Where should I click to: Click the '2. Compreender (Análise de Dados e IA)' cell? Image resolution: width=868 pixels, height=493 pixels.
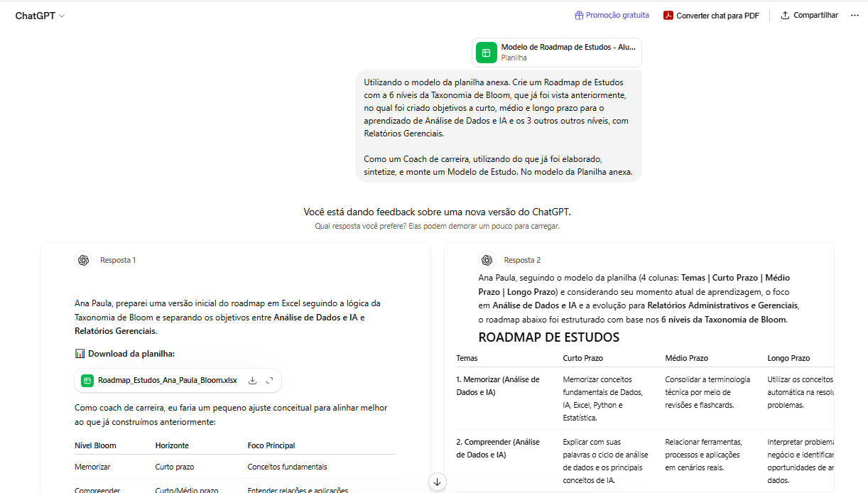(x=498, y=448)
